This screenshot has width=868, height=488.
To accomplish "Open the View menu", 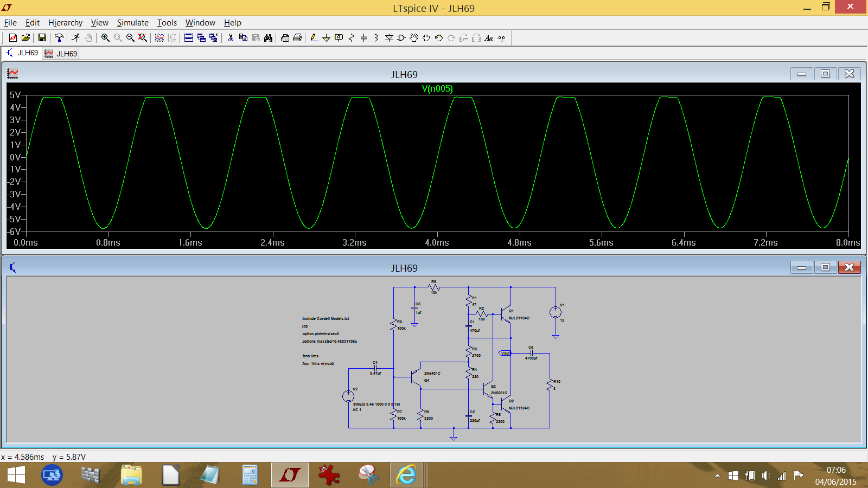I will pyautogui.click(x=99, y=23).
